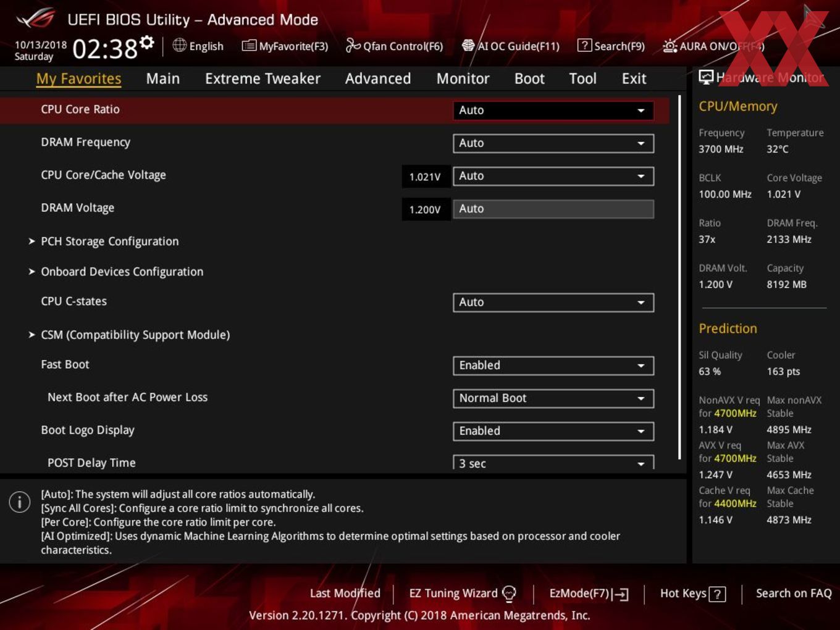Image resolution: width=840 pixels, height=630 pixels.
Task: Select the Tool tab
Action: 582,78
